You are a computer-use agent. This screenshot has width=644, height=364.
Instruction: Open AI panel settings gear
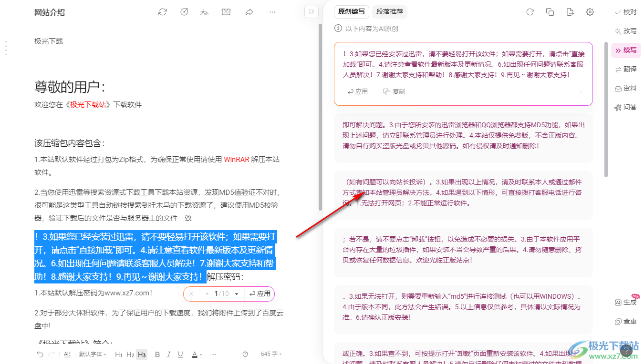590,12
